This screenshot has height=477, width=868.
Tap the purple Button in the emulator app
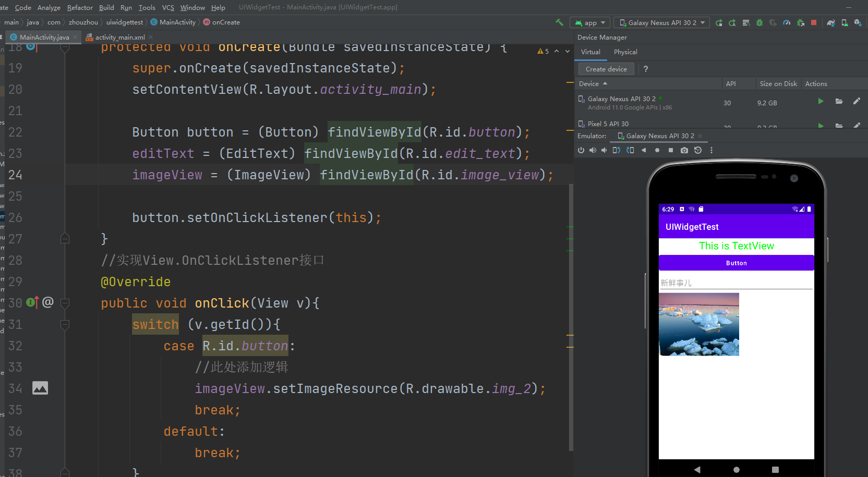tap(736, 263)
